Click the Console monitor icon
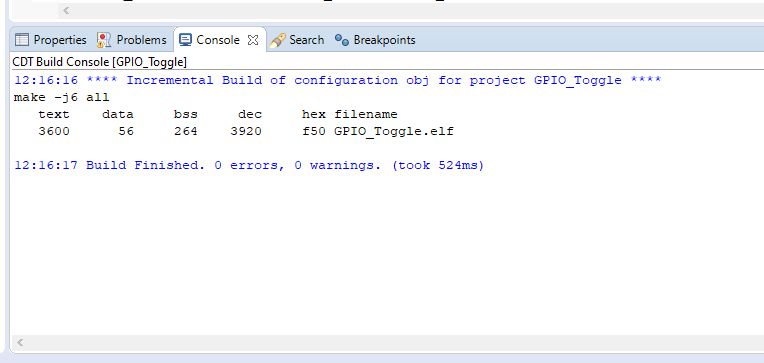The width and height of the screenshot is (764, 363). click(x=185, y=40)
